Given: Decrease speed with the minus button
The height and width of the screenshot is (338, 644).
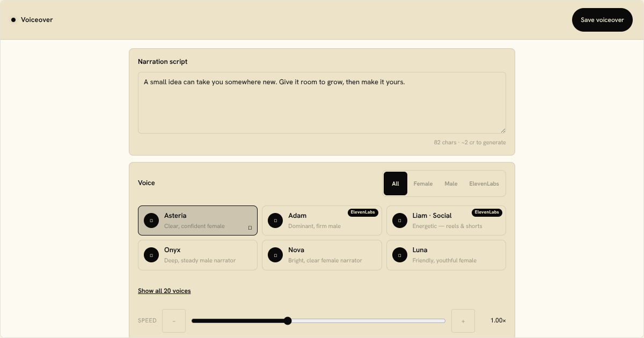Looking at the screenshot, I should point(174,321).
